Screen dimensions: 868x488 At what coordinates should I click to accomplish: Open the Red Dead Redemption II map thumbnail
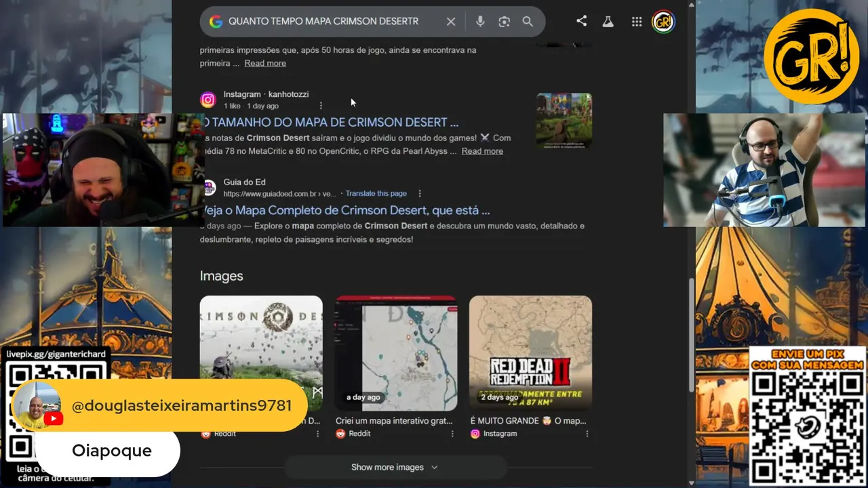(x=530, y=353)
